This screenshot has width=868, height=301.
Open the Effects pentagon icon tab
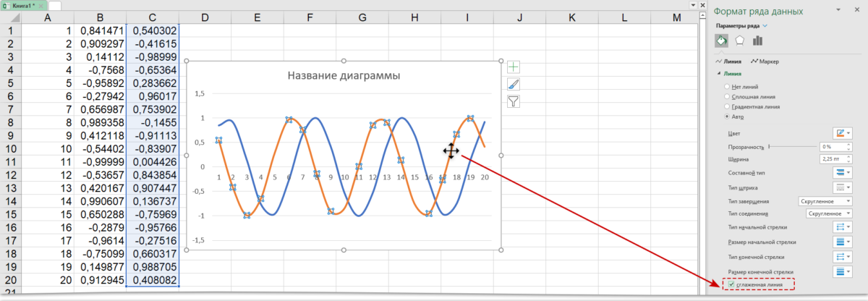[740, 41]
